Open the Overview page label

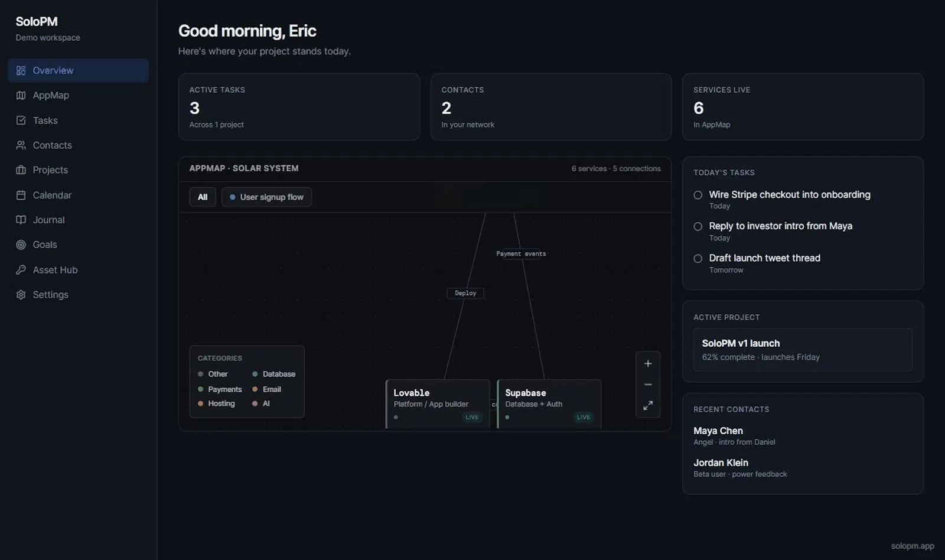tap(53, 70)
